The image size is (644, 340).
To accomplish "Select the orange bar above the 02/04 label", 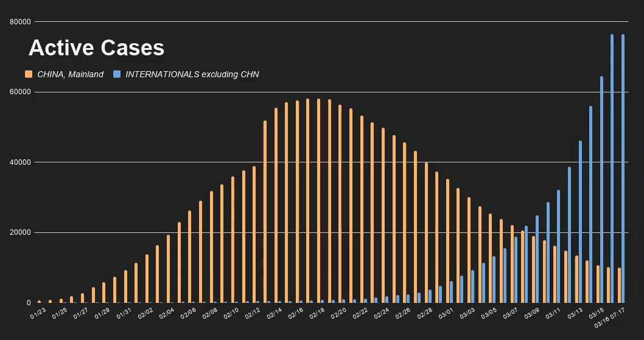I will coord(169,268).
